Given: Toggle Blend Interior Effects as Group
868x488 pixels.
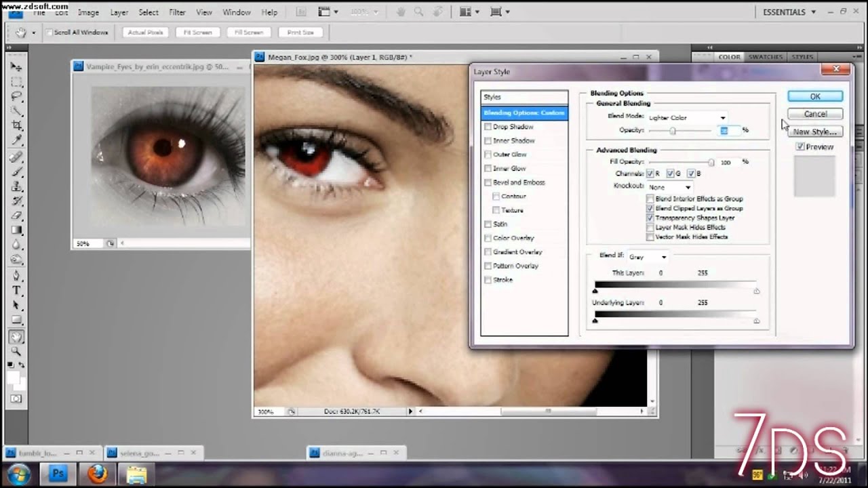Looking at the screenshot, I should (650, 199).
